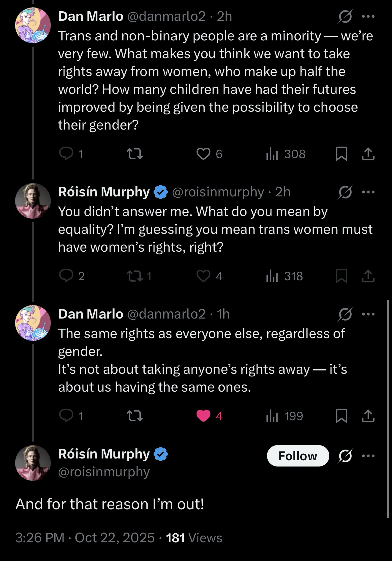Open Róisín Murphy's avatar on final tweet
The width and height of the screenshot is (392, 561).
33,463
